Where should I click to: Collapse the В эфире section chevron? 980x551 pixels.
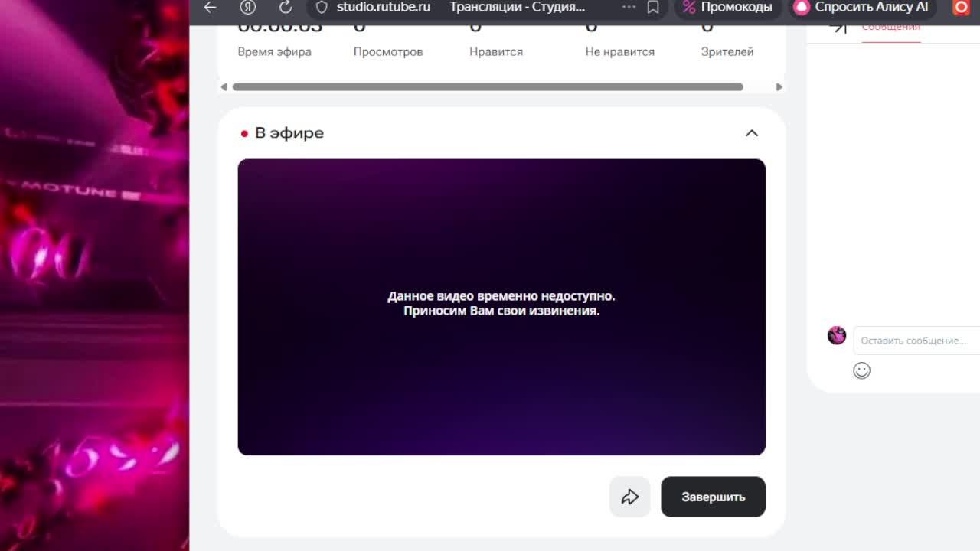(x=751, y=133)
